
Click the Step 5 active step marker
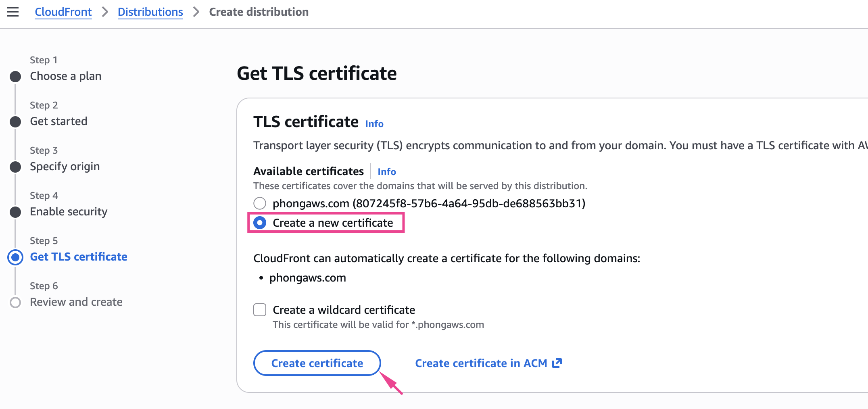pos(15,257)
